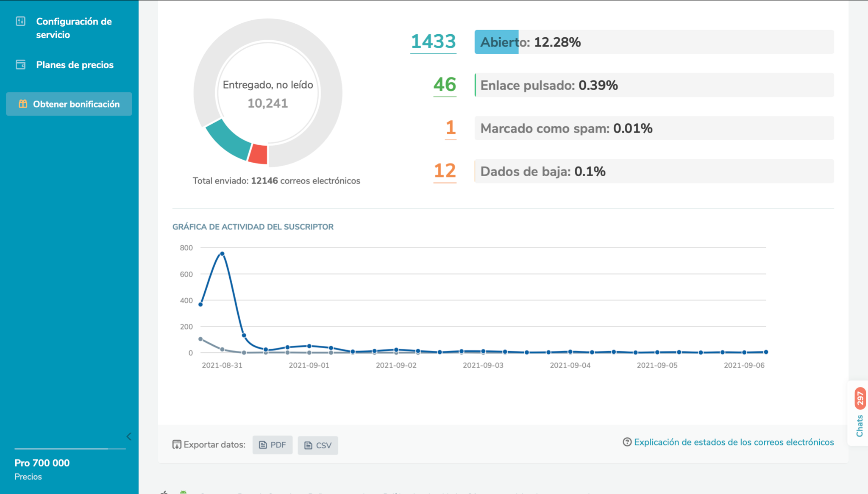This screenshot has height=494, width=868.
Task: Click the Configuración de servicio sliders icon
Action: point(20,21)
